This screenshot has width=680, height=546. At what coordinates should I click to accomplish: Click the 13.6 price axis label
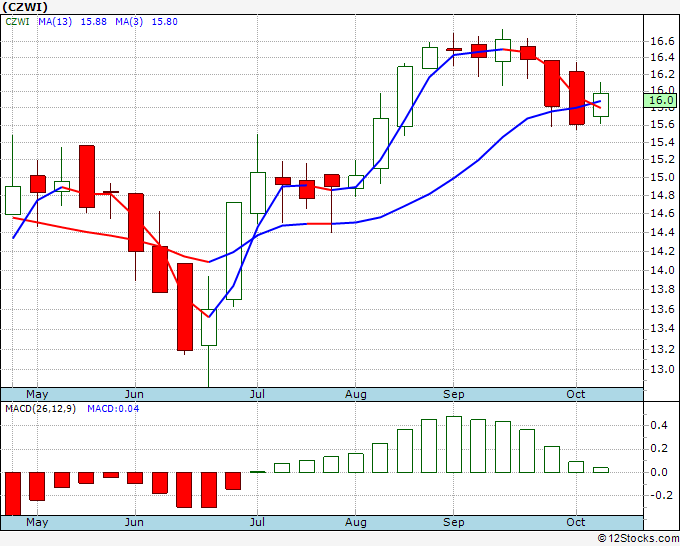[662, 309]
